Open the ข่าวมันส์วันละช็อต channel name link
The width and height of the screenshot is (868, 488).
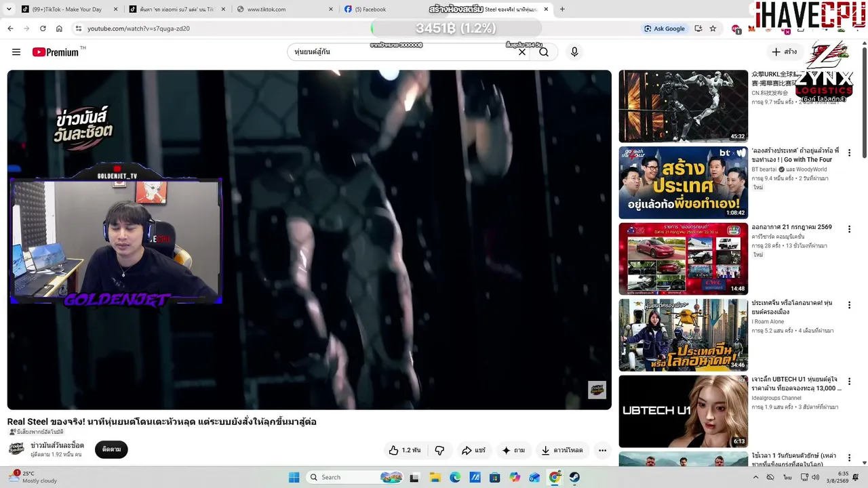(x=57, y=445)
